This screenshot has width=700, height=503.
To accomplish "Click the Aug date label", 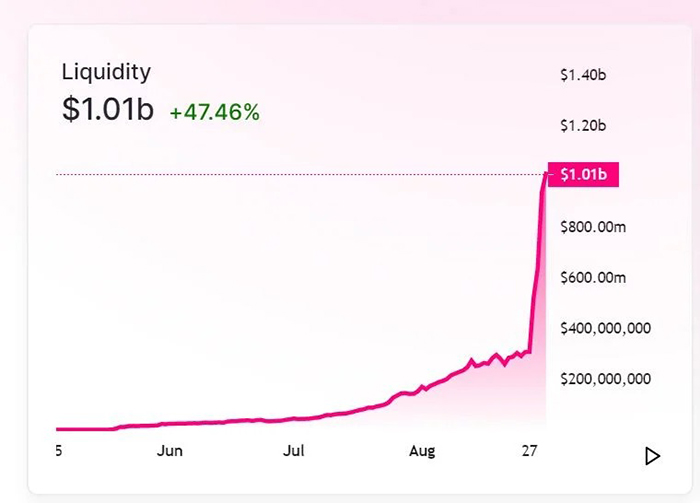I will (422, 451).
